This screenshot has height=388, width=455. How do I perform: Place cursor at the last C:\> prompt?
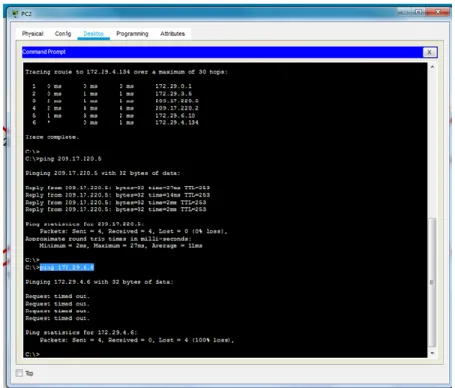click(x=32, y=354)
